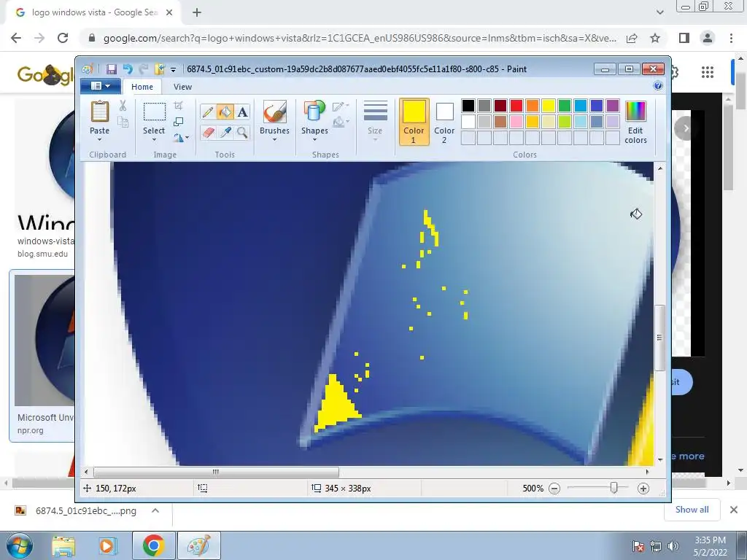The image size is (747, 560).
Task: Open Chrome profile avatar icon
Action: click(708, 38)
